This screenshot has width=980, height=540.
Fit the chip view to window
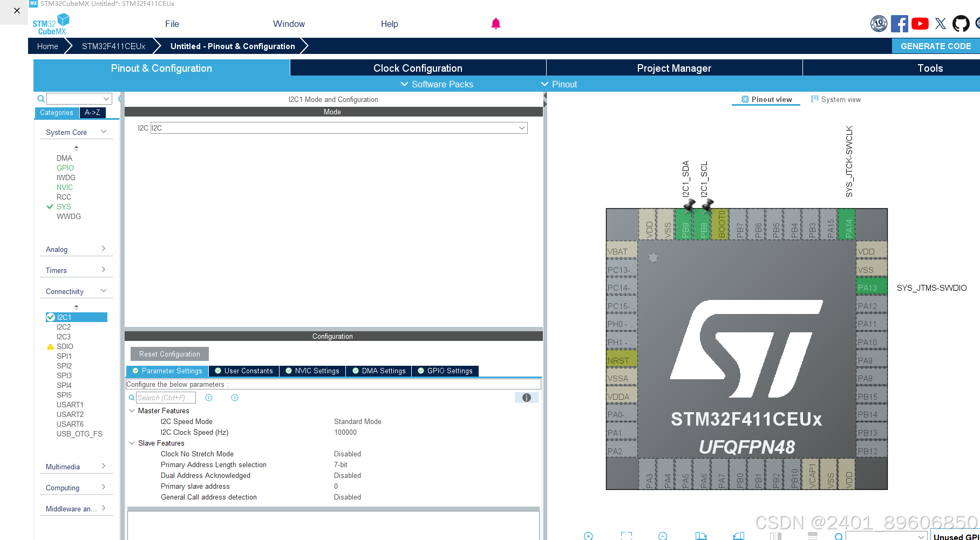[627, 536]
